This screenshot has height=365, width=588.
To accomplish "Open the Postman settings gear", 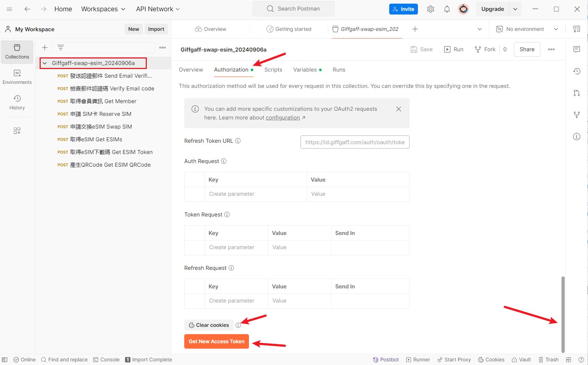I will 430,9.
